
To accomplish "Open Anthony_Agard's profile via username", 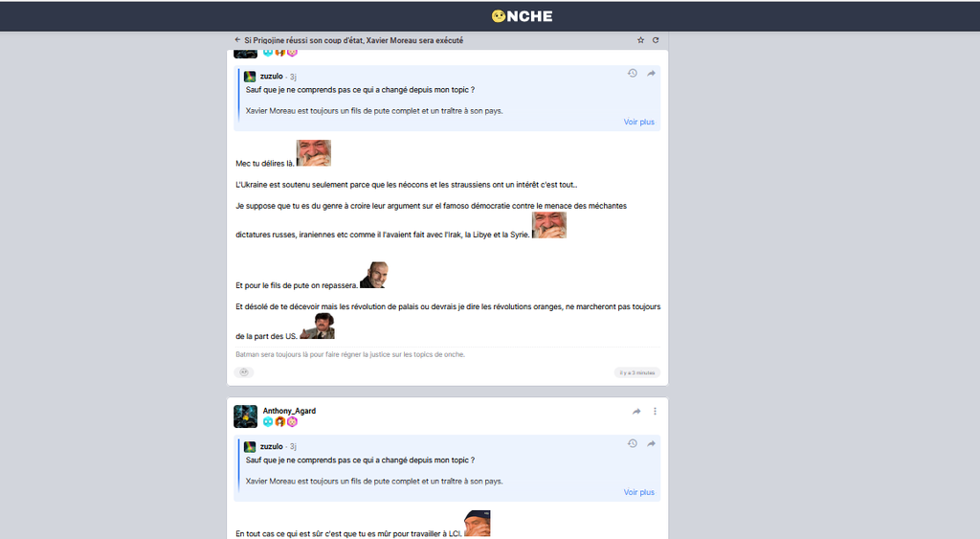I will [289, 411].
